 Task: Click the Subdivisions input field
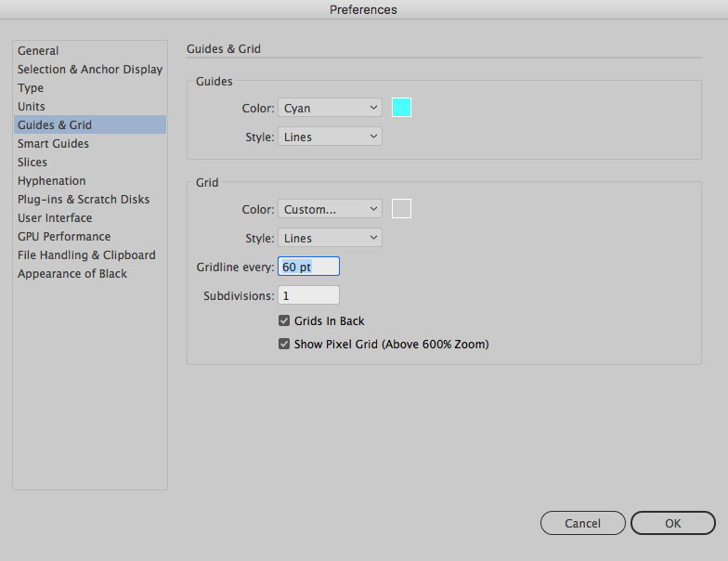tap(308, 295)
